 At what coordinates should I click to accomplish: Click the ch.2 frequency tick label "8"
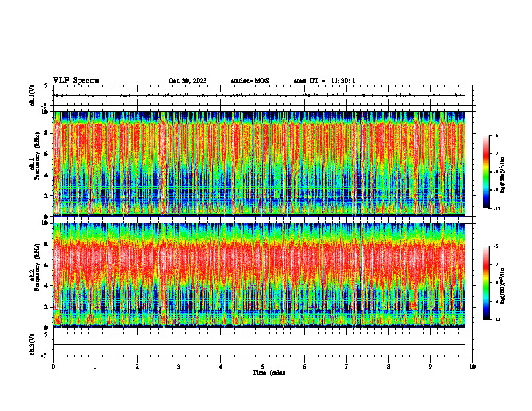[x=47, y=244]
